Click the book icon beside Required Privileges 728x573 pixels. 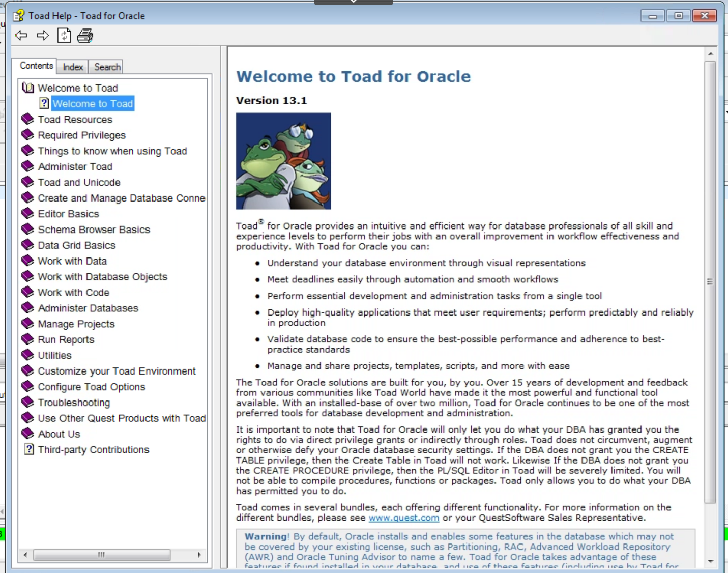tap(27, 135)
